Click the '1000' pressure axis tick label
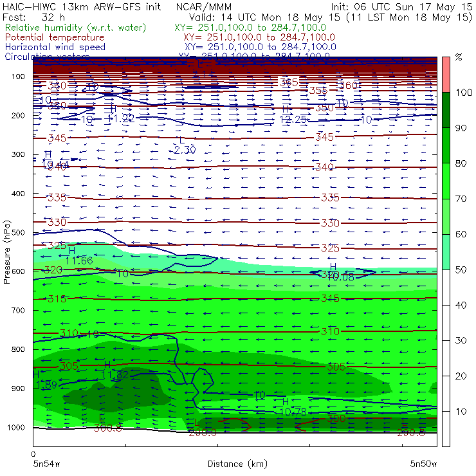This screenshot has height=476, width=476. tap(16, 427)
